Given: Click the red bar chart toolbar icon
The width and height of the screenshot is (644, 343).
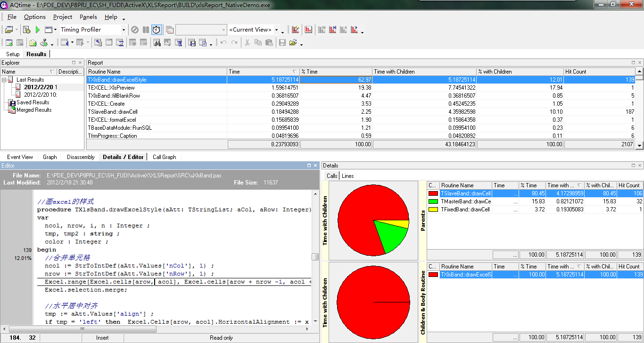Looking at the screenshot, I should pyautogui.click(x=308, y=30).
